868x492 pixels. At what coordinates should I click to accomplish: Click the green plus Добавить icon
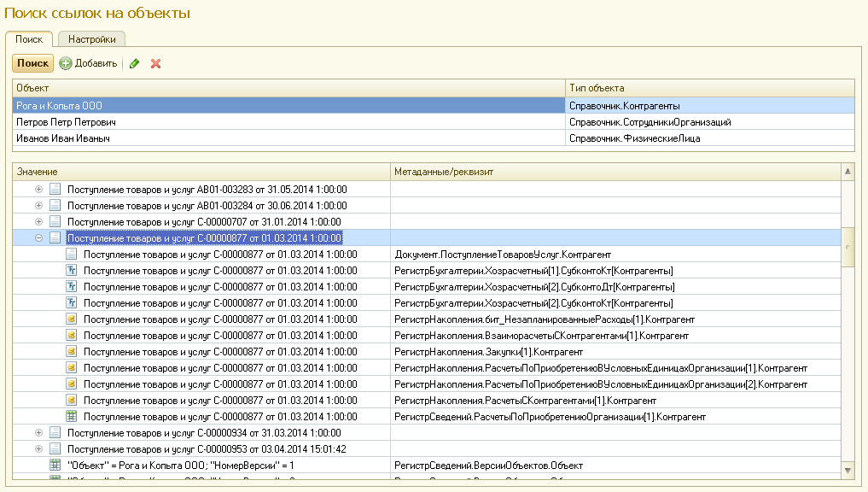pyautogui.click(x=66, y=63)
